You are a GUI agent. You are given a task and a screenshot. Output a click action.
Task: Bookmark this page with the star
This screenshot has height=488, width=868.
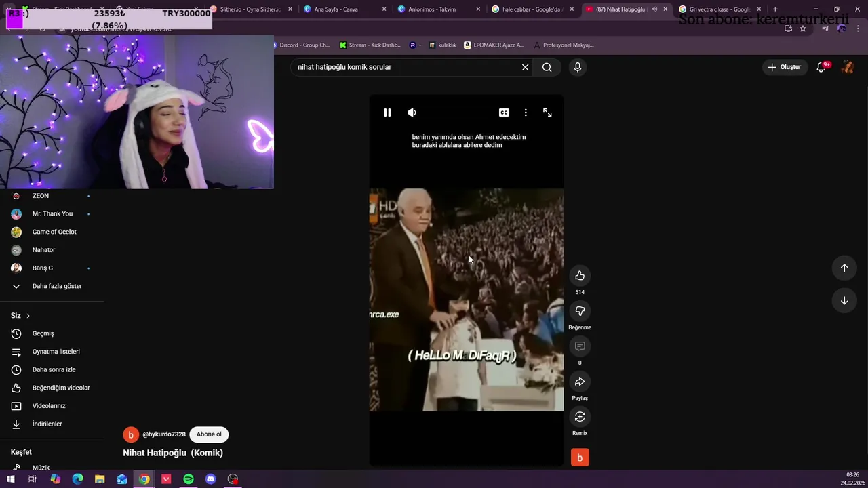coord(803,28)
